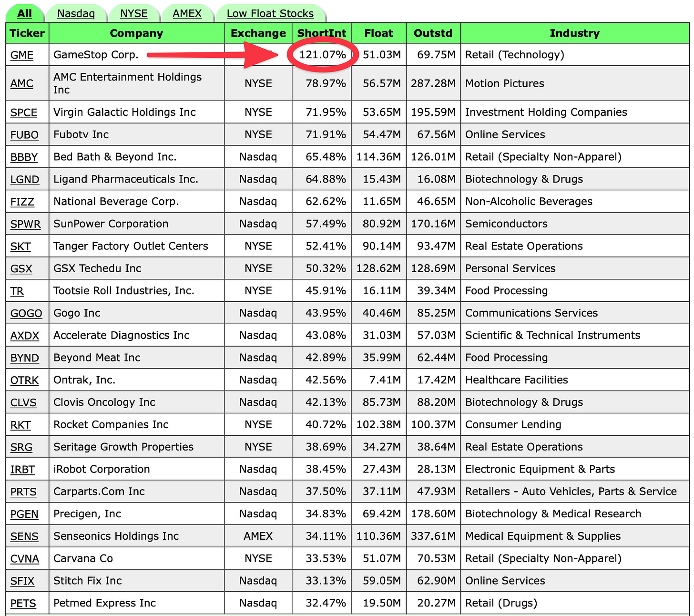This screenshot has height=616, width=694.
Task: Click the 114.36M float value
Action: tap(379, 157)
